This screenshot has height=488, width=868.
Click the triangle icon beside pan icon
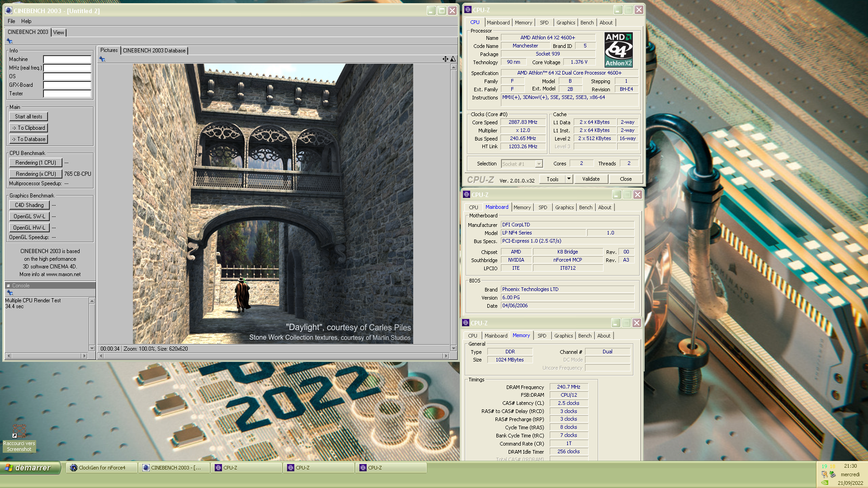tap(453, 59)
